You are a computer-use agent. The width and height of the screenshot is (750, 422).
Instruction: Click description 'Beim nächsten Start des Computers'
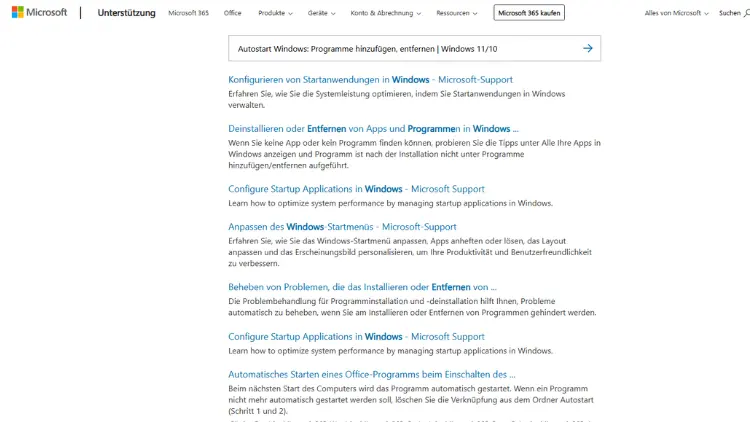(411, 400)
